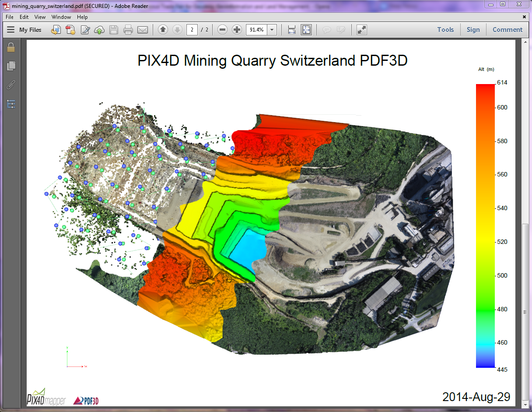Open the Attachments paperclip panel
The height and width of the screenshot is (412, 532).
tap(11, 85)
